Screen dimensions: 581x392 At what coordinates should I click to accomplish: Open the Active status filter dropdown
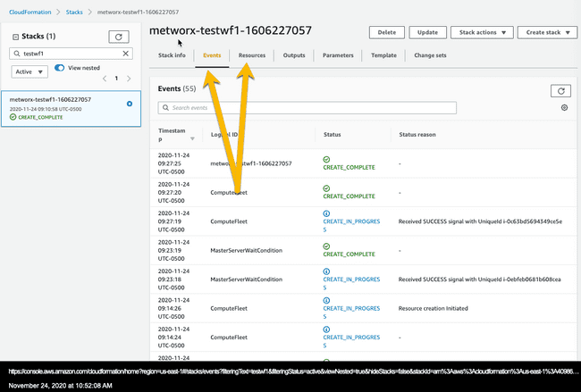click(29, 71)
